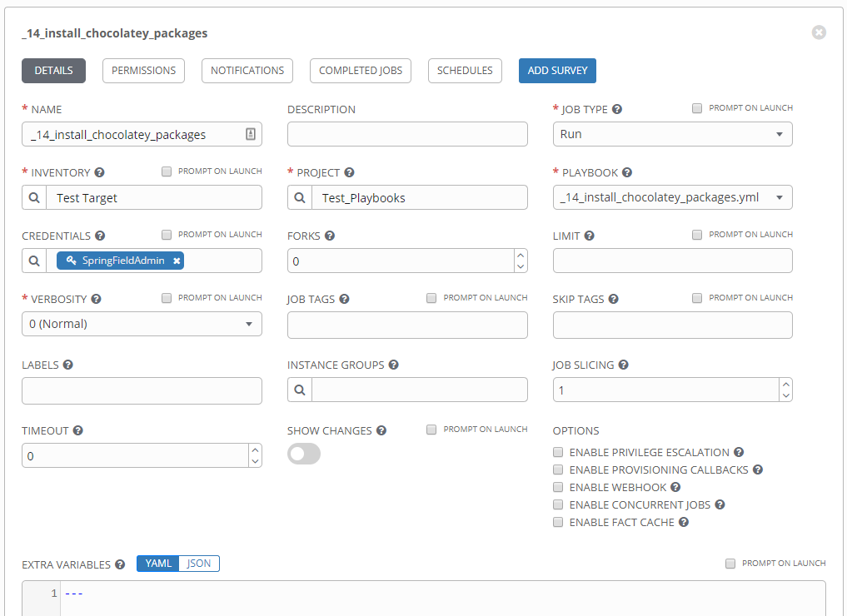Open the Completed Jobs tab
847x616 pixels.
(361, 71)
